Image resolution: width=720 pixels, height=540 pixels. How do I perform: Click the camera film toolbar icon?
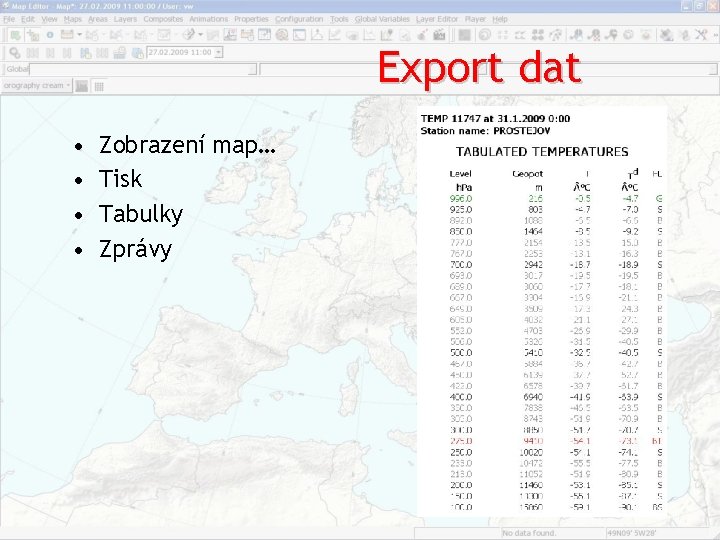439,34
